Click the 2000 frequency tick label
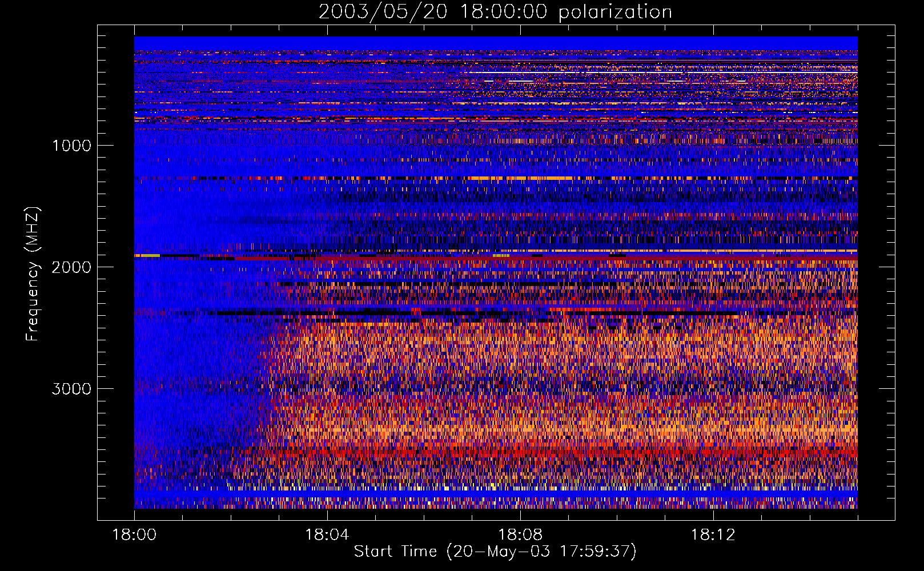Viewport: 924px width, 571px height. 71,267
